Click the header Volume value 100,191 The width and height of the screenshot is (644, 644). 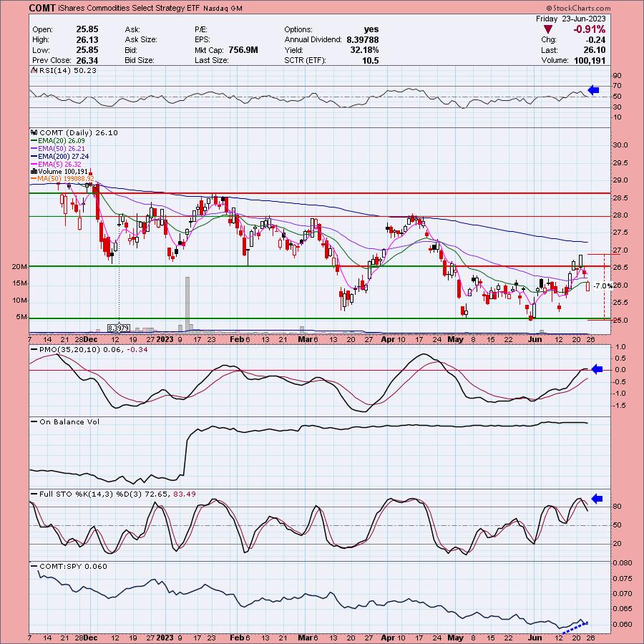(x=590, y=60)
